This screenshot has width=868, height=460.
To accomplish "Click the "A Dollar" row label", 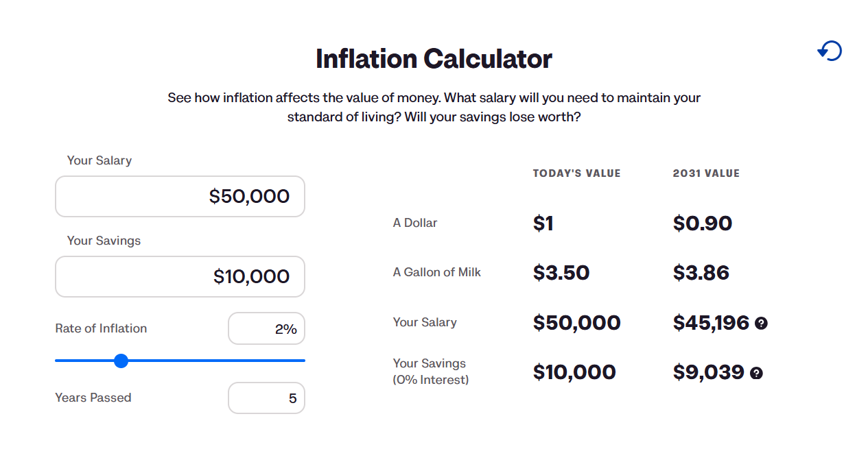I will coord(414,223).
